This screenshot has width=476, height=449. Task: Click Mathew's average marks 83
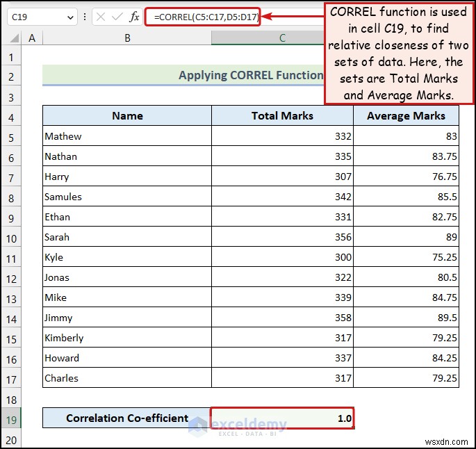tap(407, 136)
